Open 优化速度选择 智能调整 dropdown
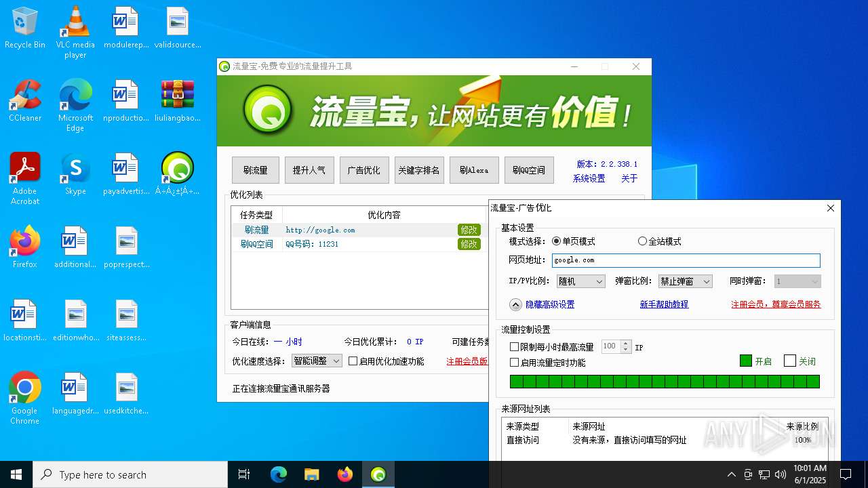Image resolution: width=868 pixels, height=488 pixels. [317, 361]
